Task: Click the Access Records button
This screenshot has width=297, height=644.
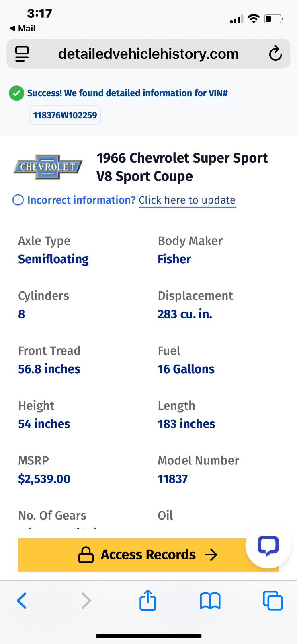Action: click(148, 555)
